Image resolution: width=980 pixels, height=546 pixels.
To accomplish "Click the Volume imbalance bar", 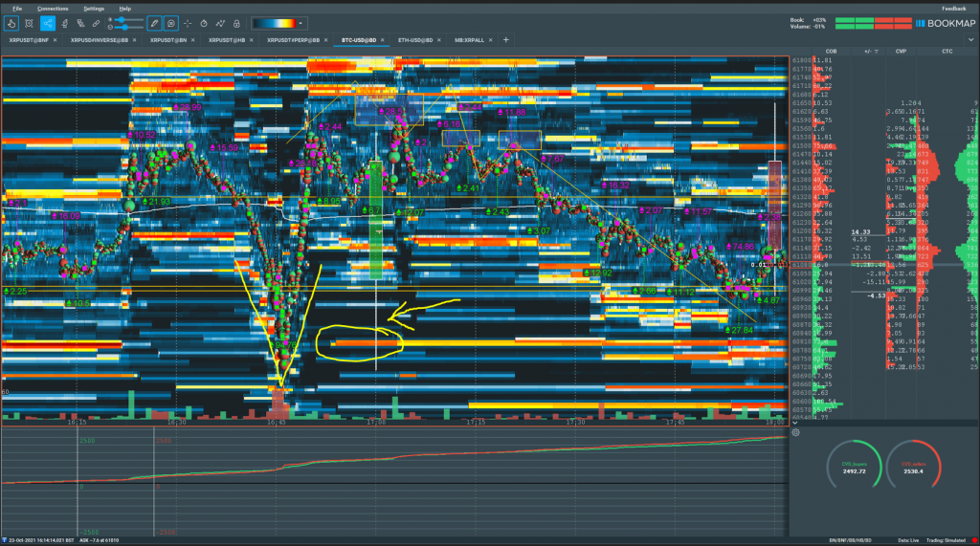I will 873,27.
